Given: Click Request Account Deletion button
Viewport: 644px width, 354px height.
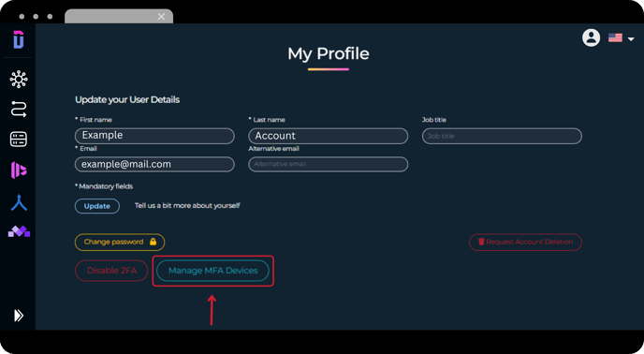Looking at the screenshot, I should (525, 242).
